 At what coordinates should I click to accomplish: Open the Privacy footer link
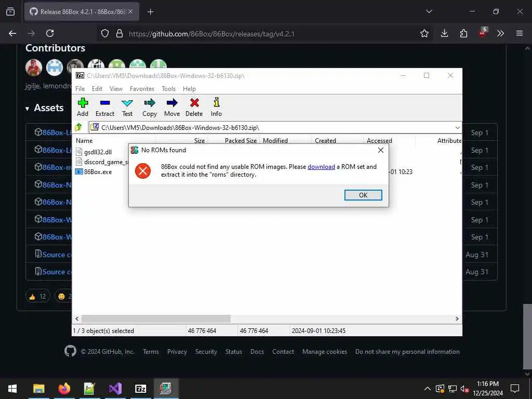pos(177,352)
